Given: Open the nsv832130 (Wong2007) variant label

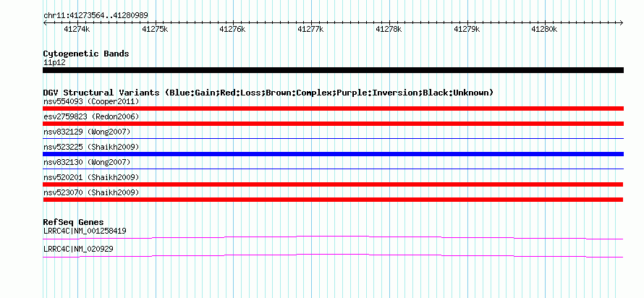Looking at the screenshot, I should pos(87,162).
